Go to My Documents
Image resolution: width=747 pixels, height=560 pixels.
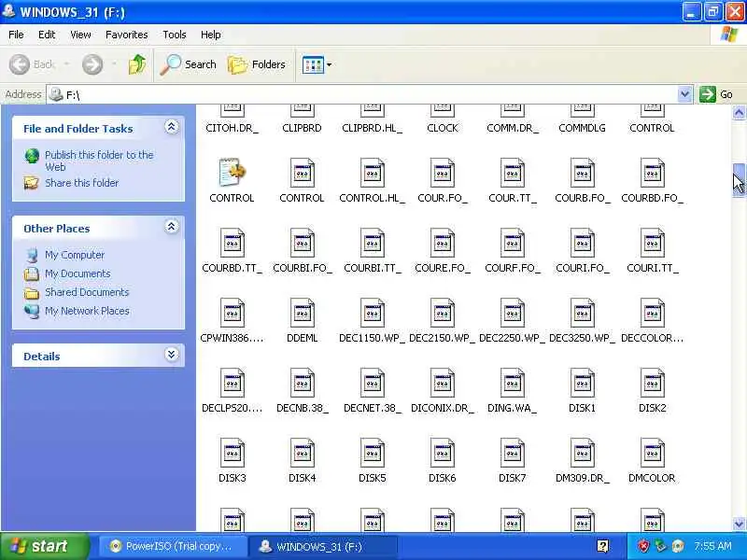tap(78, 273)
